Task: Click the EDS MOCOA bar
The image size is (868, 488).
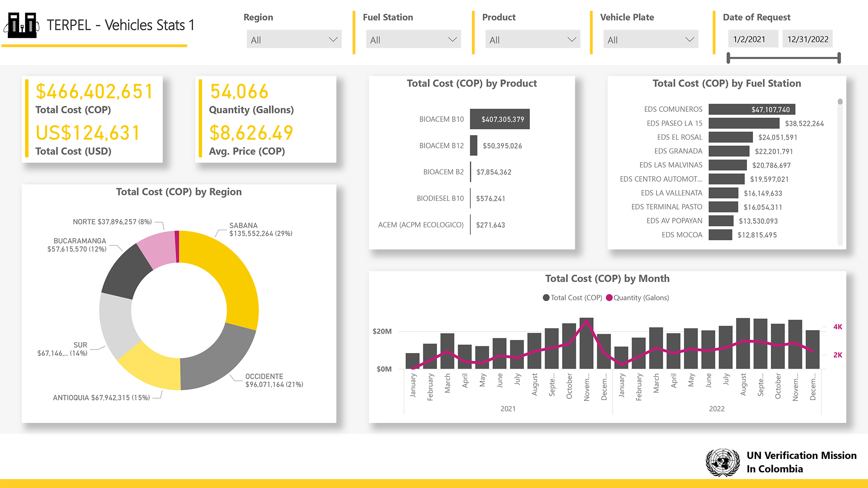Action: pos(720,234)
